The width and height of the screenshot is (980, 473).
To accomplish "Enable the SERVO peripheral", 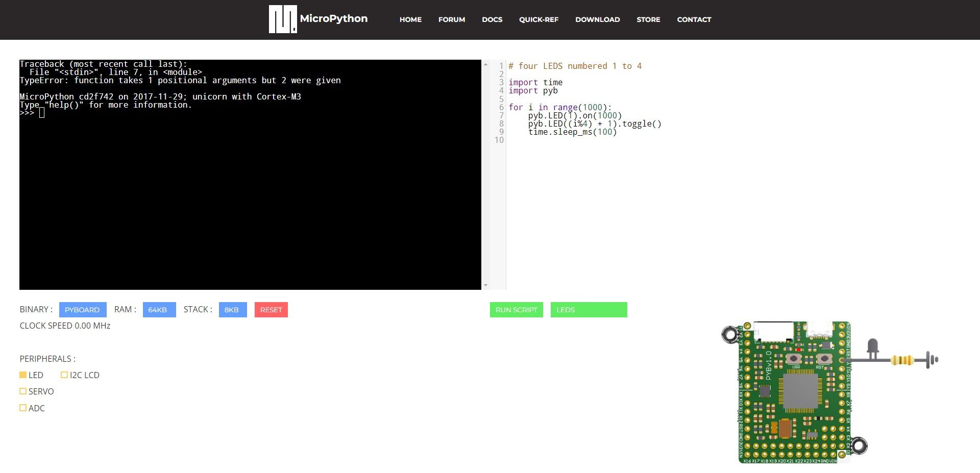I will (x=23, y=391).
